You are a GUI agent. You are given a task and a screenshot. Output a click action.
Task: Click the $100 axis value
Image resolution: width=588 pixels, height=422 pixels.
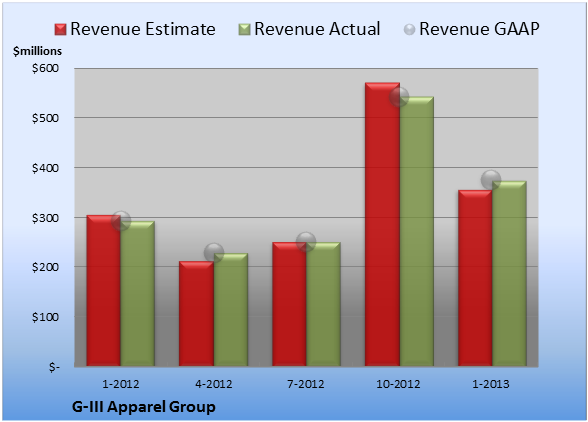tap(45, 317)
